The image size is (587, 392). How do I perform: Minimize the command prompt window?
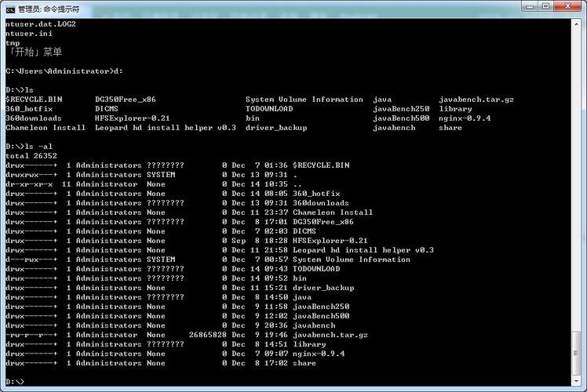click(x=530, y=6)
